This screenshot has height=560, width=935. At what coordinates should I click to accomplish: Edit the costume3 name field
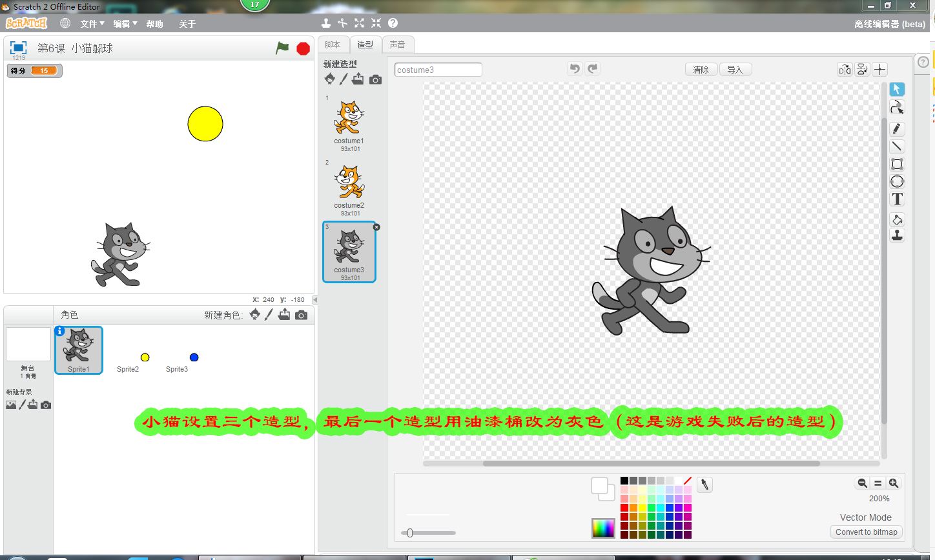[438, 70]
